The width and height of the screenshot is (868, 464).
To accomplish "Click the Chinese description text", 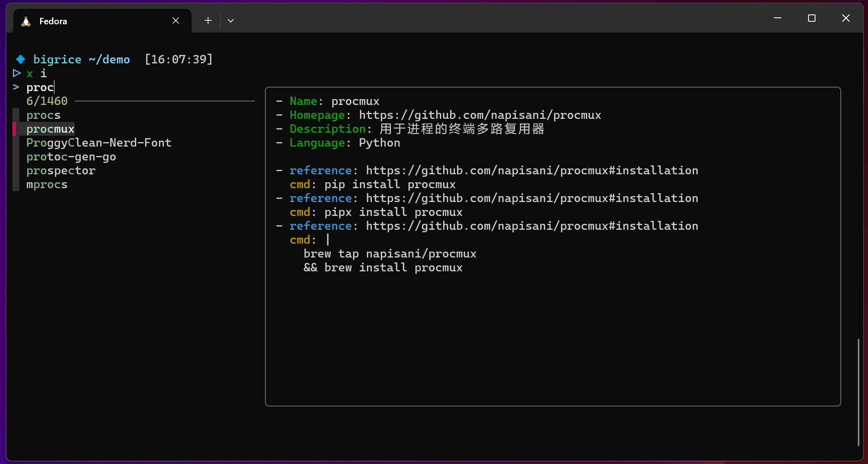I will pyautogui.click(x=462, y=129).
